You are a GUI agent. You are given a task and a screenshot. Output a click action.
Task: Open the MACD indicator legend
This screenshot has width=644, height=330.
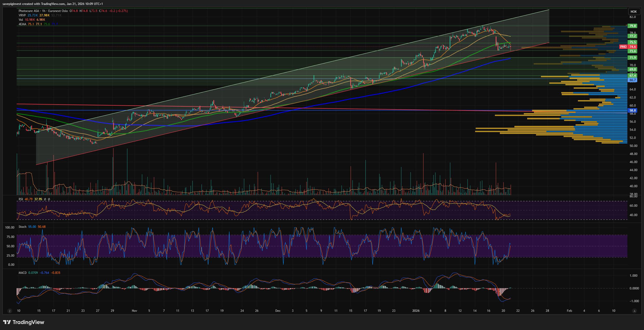pos(23,273)
